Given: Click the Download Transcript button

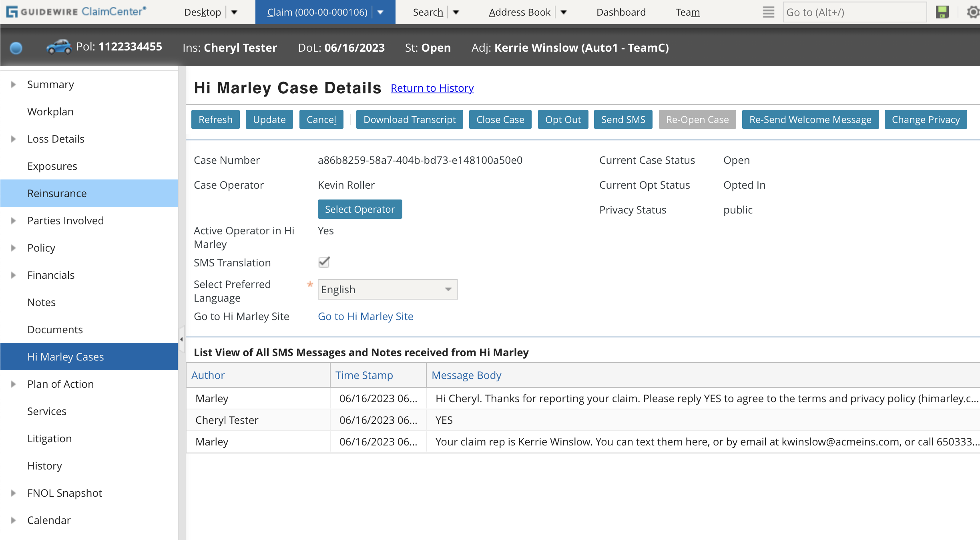Looking at the screenshot, I should click(x=409, y=119).
